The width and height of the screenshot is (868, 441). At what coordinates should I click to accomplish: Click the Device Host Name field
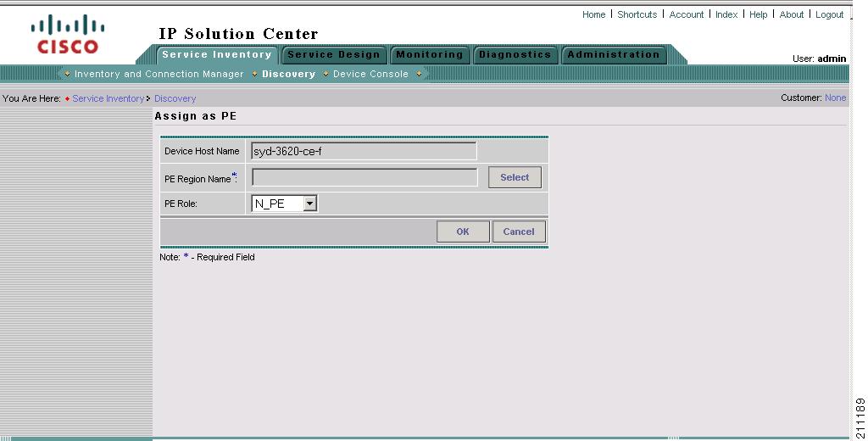coord(364,151)
